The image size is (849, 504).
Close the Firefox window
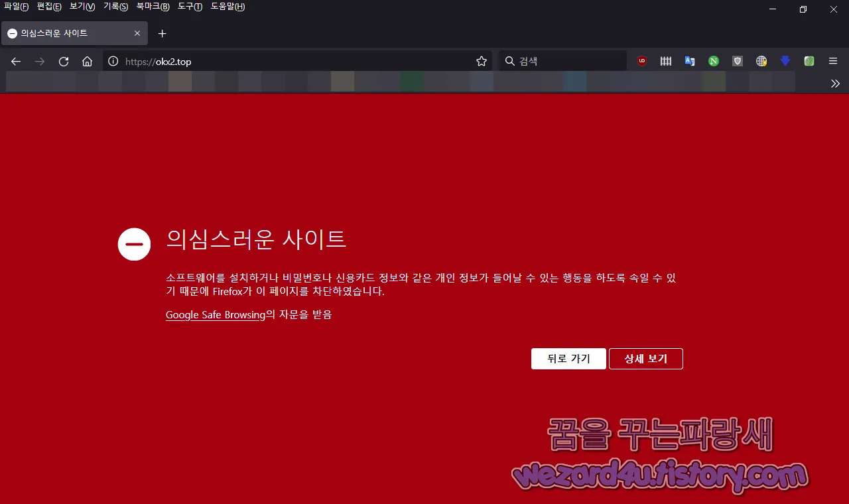coord(834,9)
